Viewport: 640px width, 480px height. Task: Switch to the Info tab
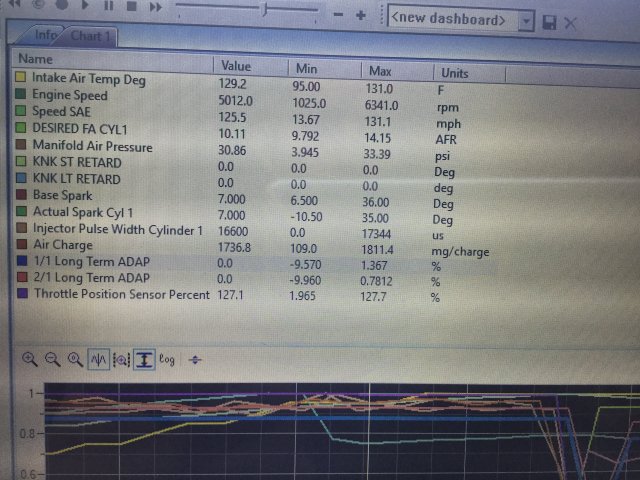pyautogui.click(x=44, y=36)
